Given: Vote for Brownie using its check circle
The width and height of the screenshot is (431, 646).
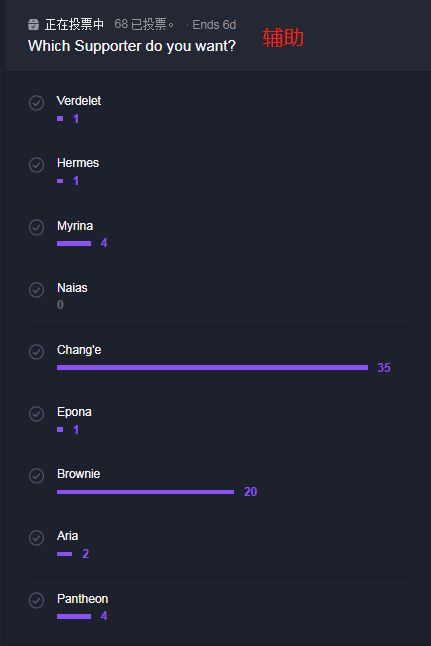Looking at the screenshot, I should (x=37, y=475).
